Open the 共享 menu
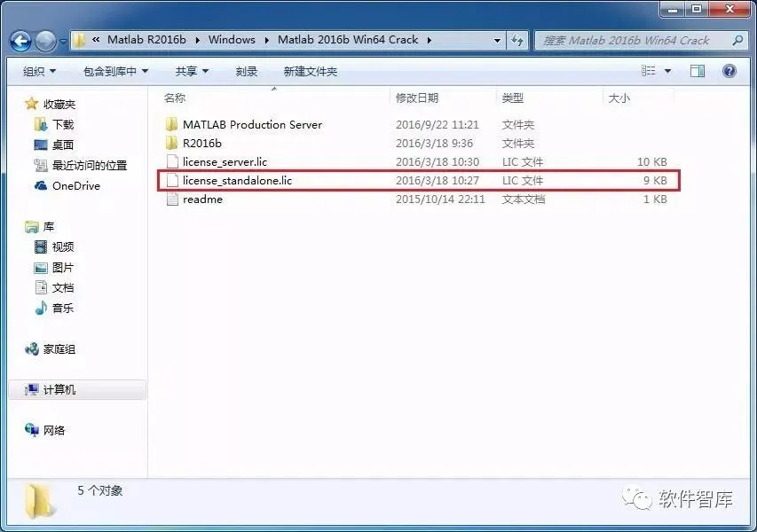Viewport: 757px width, 532px height. [192, 72]
